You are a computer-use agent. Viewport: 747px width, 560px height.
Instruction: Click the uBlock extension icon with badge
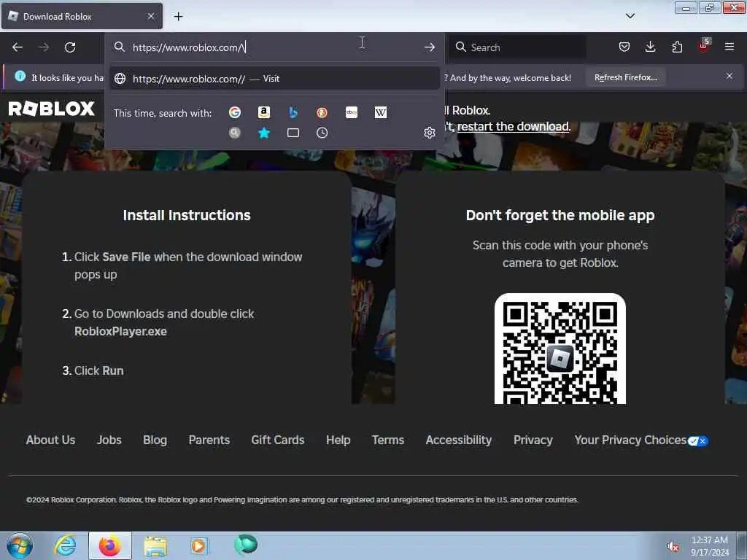(x=704, y=46)
